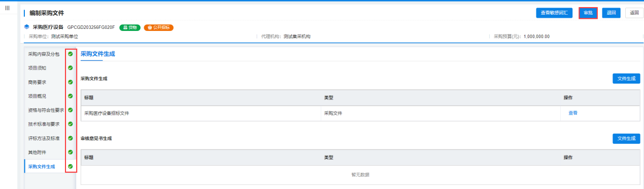Click the 采购文件 type cell

[x=440, y=113]
